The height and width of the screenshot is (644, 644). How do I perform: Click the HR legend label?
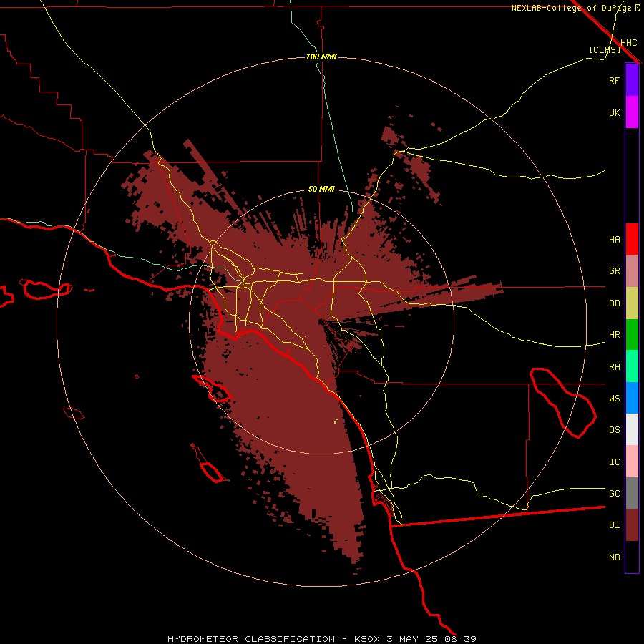(614, 335)
